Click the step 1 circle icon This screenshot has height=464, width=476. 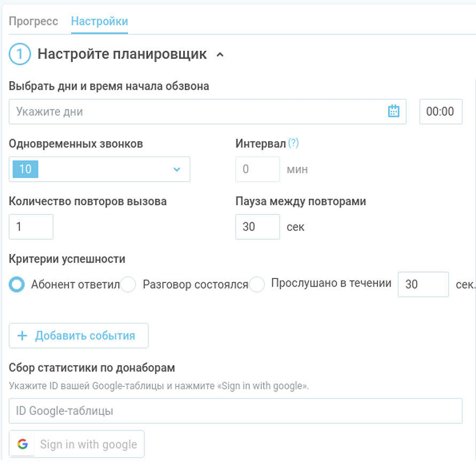click(20, 54)
